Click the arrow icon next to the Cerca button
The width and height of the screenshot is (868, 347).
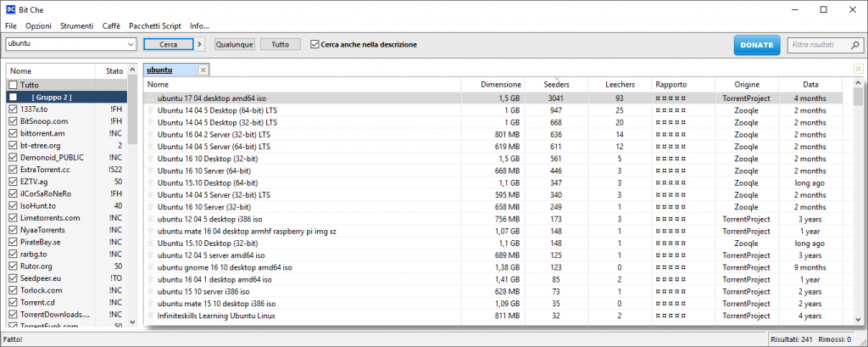click(200, 44)
